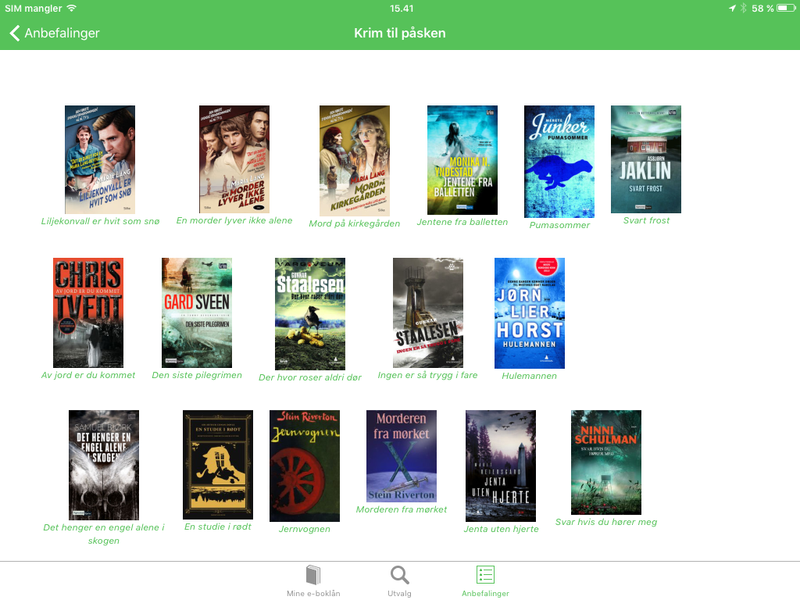This screenshot has width=800, height=600.
Task: Click the title link En morder lyver ikke alene
Action: (234, 220)
